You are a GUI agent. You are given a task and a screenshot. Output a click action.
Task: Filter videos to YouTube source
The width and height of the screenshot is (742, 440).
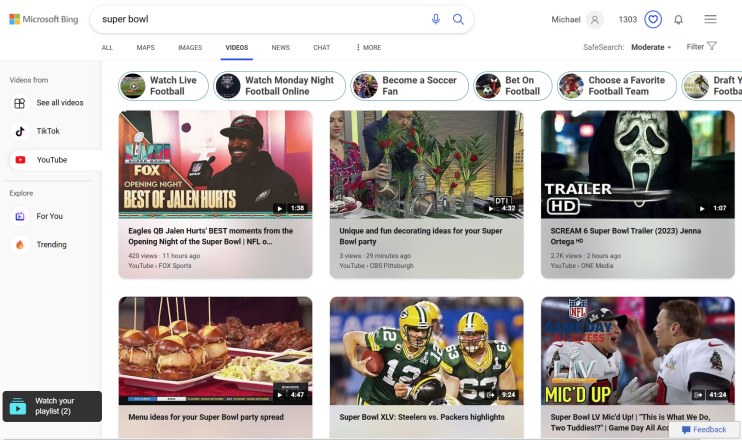click(50, 159)
